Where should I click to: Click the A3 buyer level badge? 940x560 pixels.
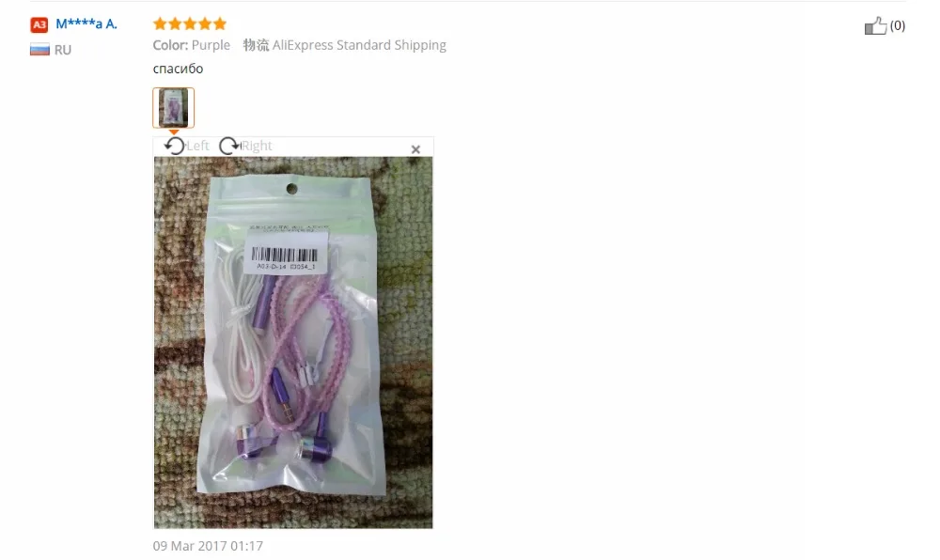[39, 24]
